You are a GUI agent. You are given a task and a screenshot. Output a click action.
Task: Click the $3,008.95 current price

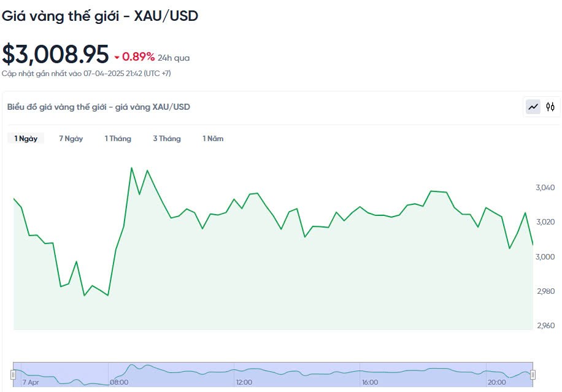tap(55, 55)
